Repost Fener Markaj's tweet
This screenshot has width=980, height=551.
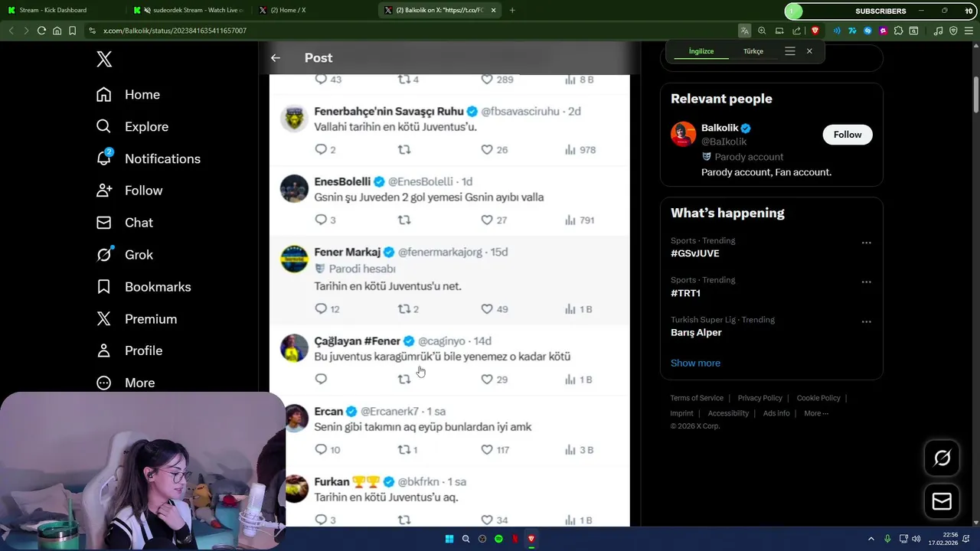click(x=404, y=309)
